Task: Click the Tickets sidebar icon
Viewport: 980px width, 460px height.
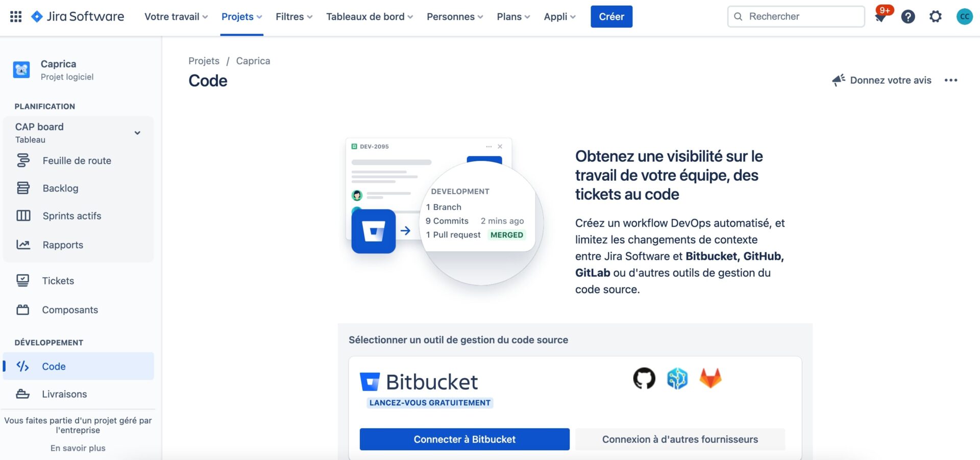Action: (23, 280)
